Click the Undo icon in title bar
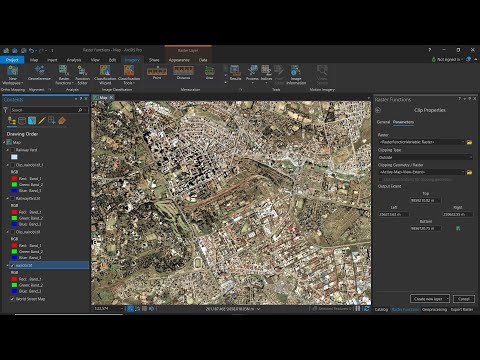The width and height of the screenshot is (480, 360). pyautogui.click(x=31, y=50)
